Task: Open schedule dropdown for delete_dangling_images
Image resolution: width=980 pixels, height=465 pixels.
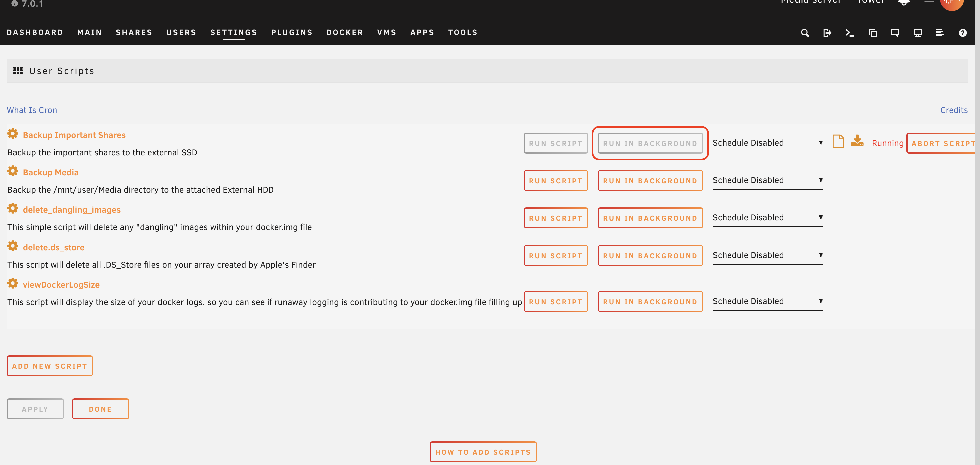Action: click(767, 218)
